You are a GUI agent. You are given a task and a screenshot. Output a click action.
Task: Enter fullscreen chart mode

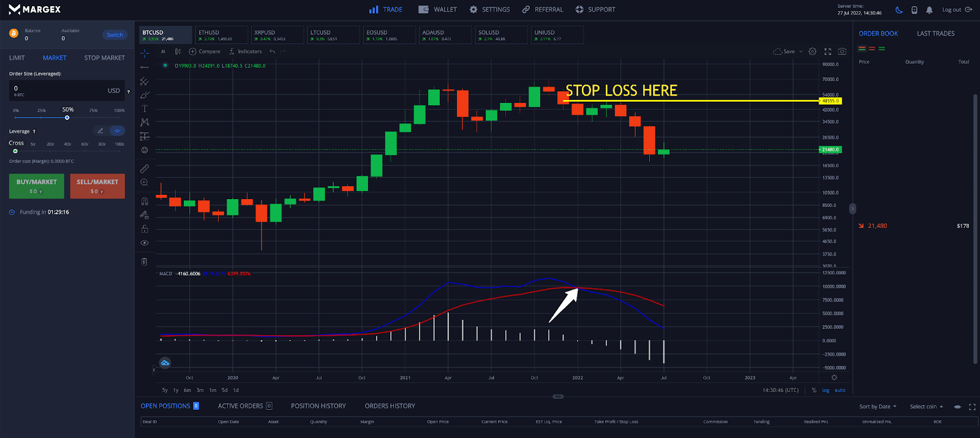coord(827,51)
